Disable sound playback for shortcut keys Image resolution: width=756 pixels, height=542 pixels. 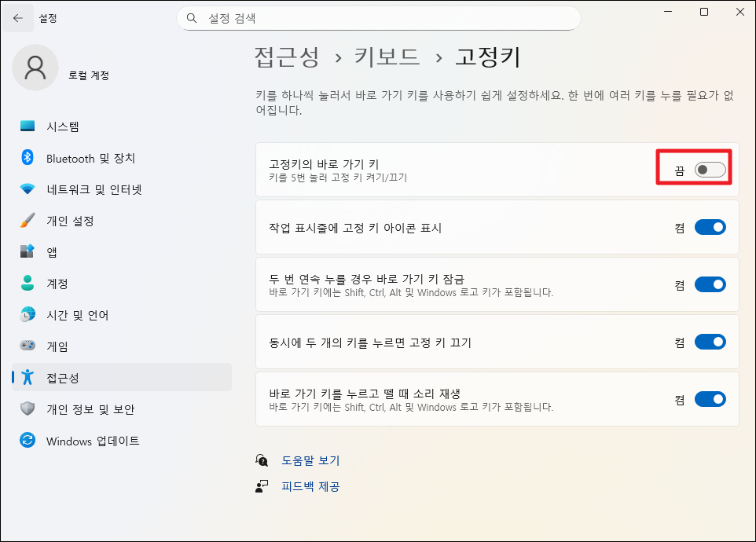(x=710, y=398)
